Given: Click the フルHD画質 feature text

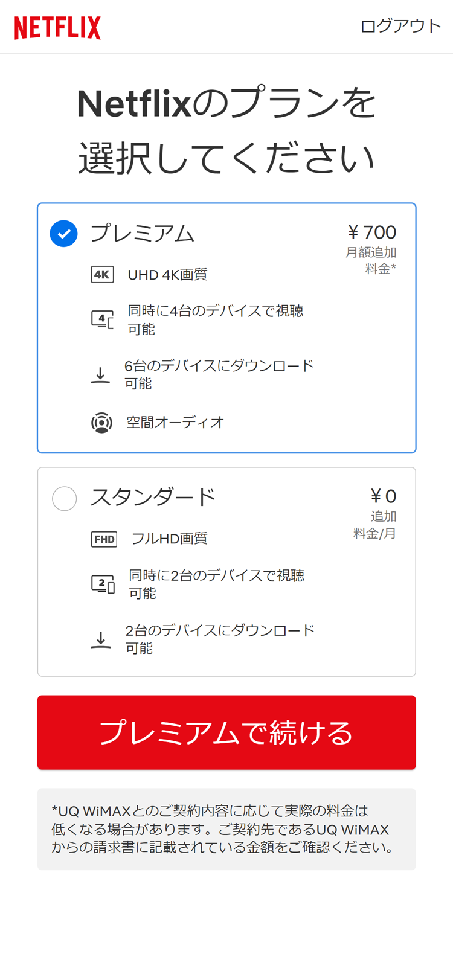Looking at the screenshot, I should [x=169, y=538].
